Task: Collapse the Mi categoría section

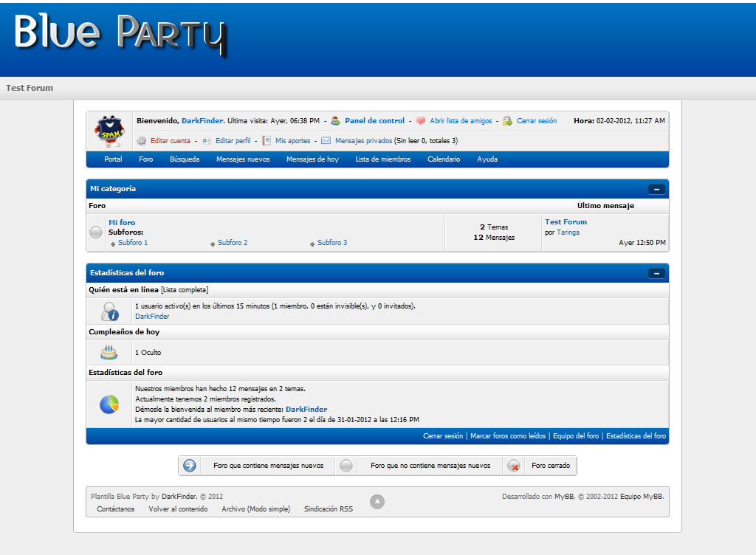Action: (x=656, y=190)
